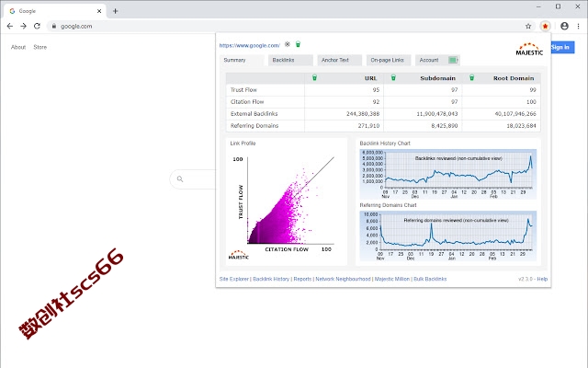Image resolution: width=588 pixels, height=368 pixels.
Task: Click the Subdomain Referring Domains value 8,425,890
Action: click(x=445, y=126)
